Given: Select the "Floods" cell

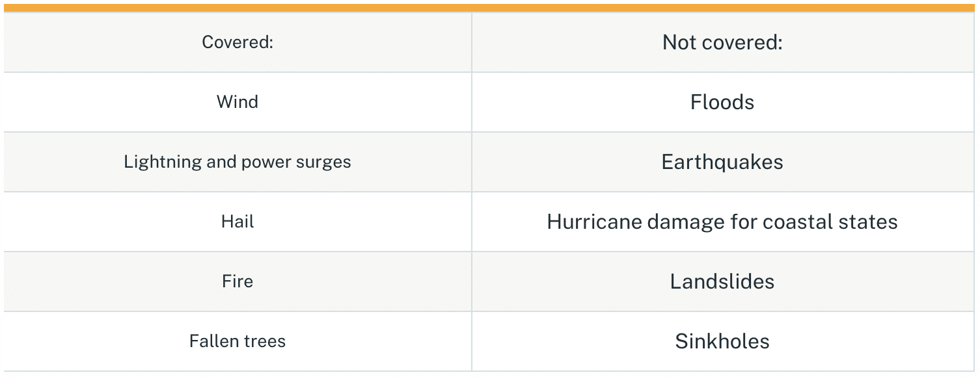Looking at the screenshot, I should pos(722,102).
